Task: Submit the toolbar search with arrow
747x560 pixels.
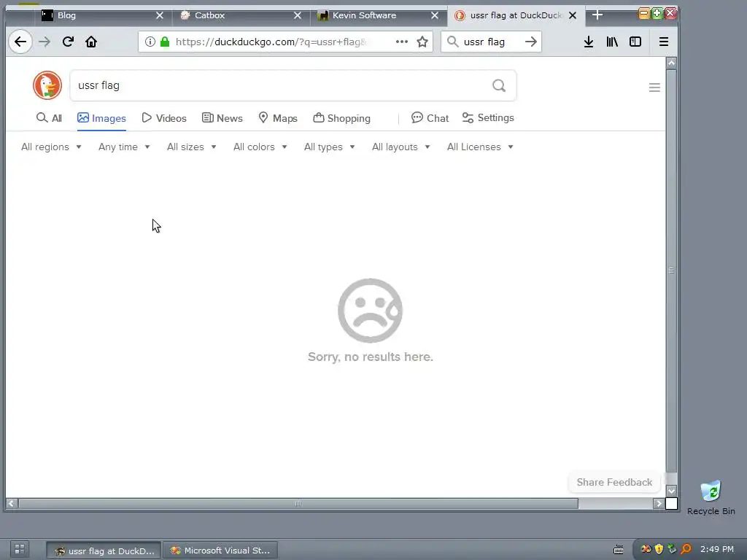Action: click(531, 42)
